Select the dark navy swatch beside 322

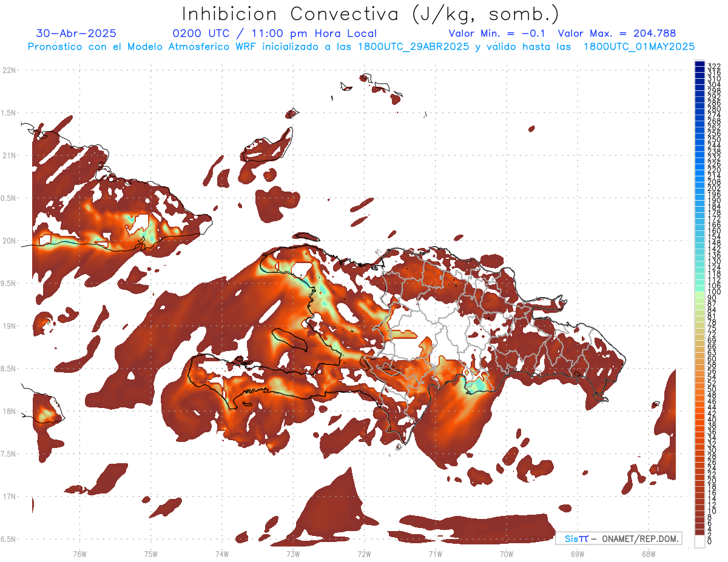point(699,64)
